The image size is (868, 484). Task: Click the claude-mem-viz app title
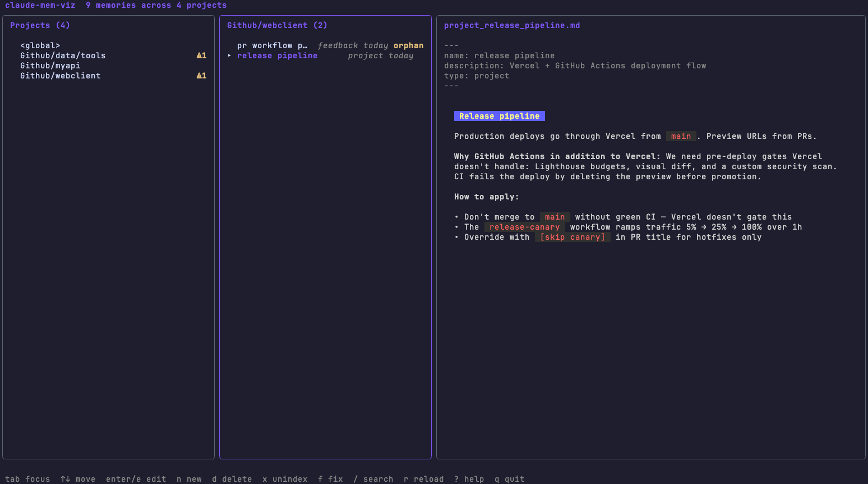click(40, 5)
